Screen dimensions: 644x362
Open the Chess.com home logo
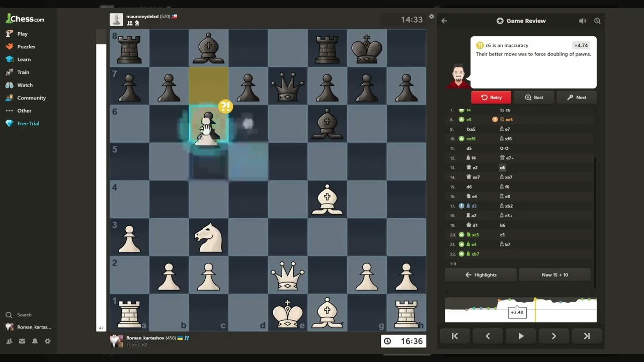[25, 19]
